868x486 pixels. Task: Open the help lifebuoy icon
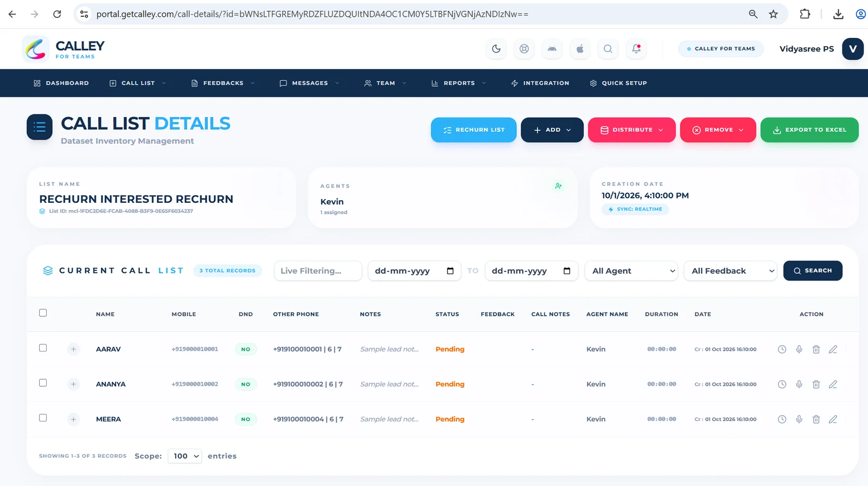524,49
